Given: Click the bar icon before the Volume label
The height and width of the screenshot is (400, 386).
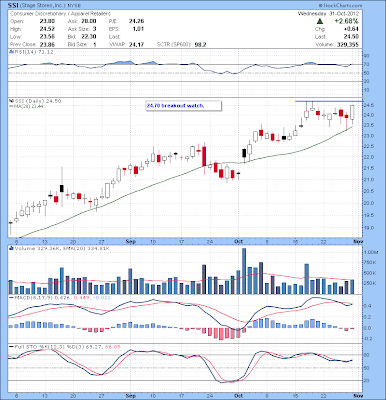Looking at the screenshot, I should pos(10,248).
